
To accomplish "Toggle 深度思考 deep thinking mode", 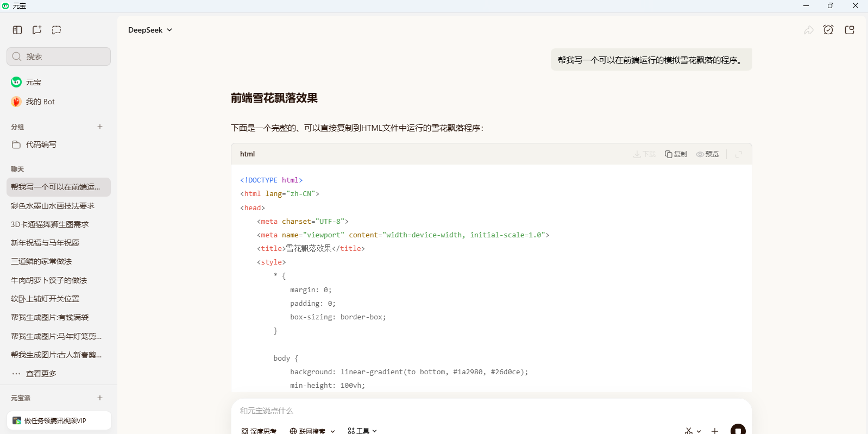I will [259, 431].
